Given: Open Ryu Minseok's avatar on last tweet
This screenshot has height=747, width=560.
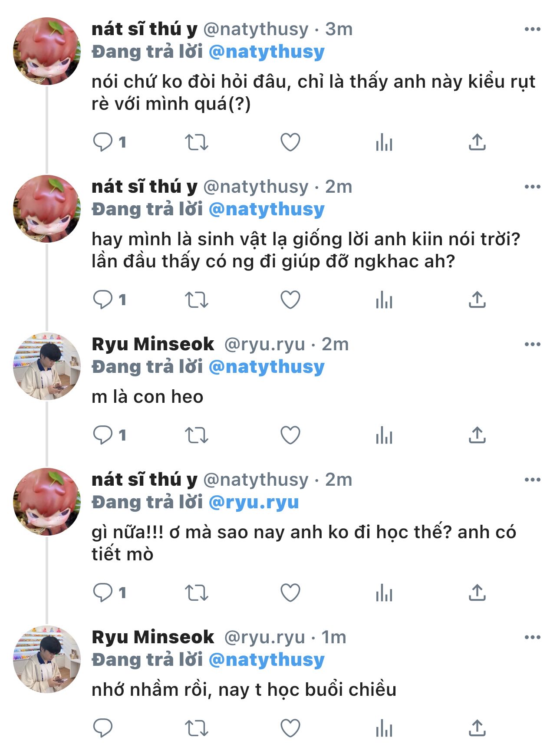Looking at the screenshot, I should point(47,659).
